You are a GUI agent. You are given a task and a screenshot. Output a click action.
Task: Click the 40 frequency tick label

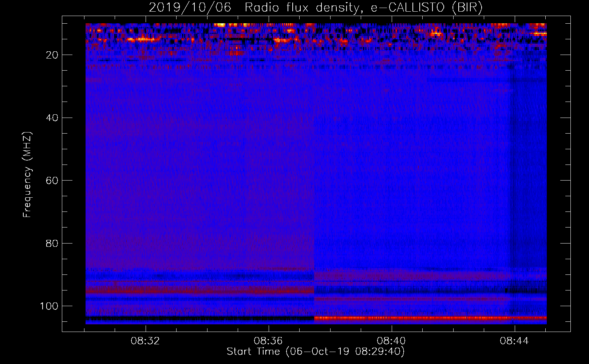coord(52,118)
